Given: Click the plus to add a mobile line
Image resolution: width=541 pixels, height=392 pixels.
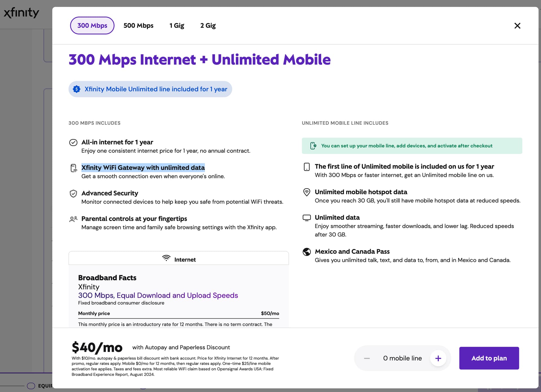Looking at the screenshot, I should (438, 358).
